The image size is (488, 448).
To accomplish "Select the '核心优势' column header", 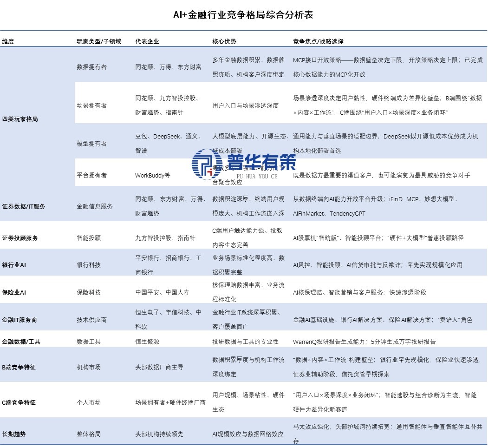I will pos(224,41).
